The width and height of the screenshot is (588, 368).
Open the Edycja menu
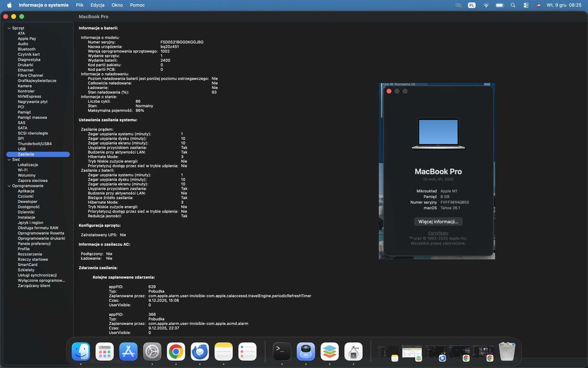(x=98, y=5)
